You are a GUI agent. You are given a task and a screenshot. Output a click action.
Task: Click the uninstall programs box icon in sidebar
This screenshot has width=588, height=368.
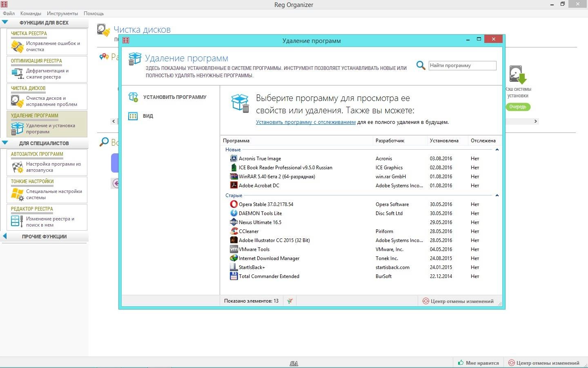click(x=17, y=128)
